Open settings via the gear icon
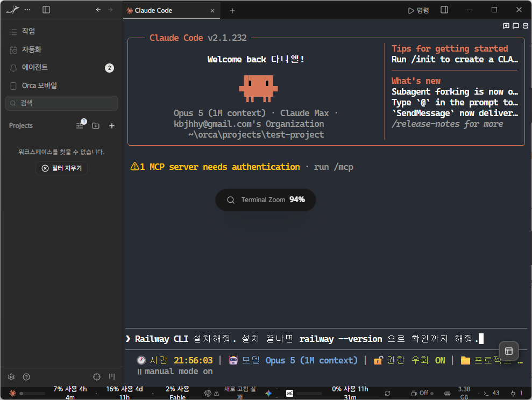 tap(11, 376)
